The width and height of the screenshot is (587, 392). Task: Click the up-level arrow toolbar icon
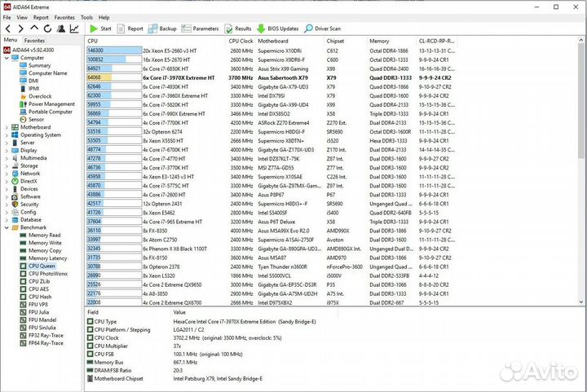(x=34, y=28)
